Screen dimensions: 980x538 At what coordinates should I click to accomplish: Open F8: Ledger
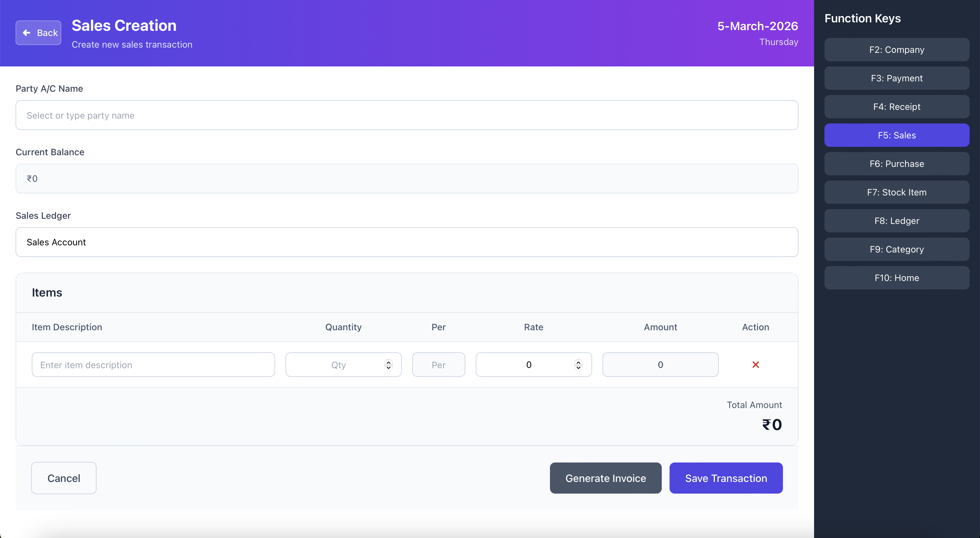[x=896, y=221]
